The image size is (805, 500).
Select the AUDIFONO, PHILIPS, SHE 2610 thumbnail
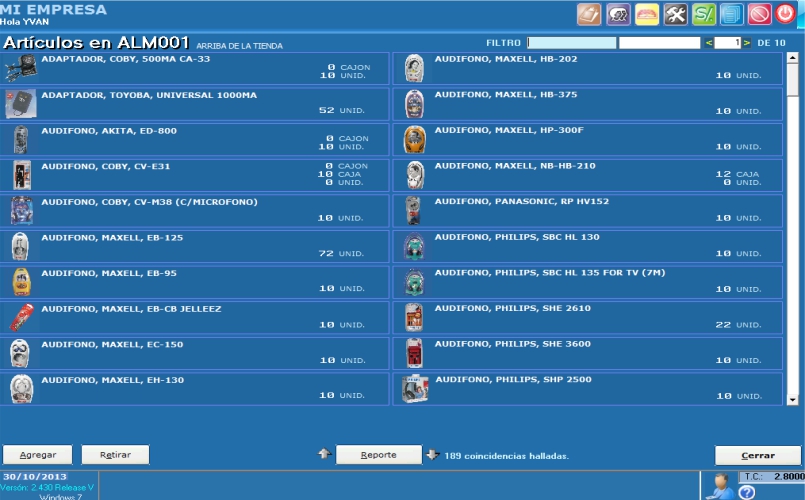click(414, 317)
